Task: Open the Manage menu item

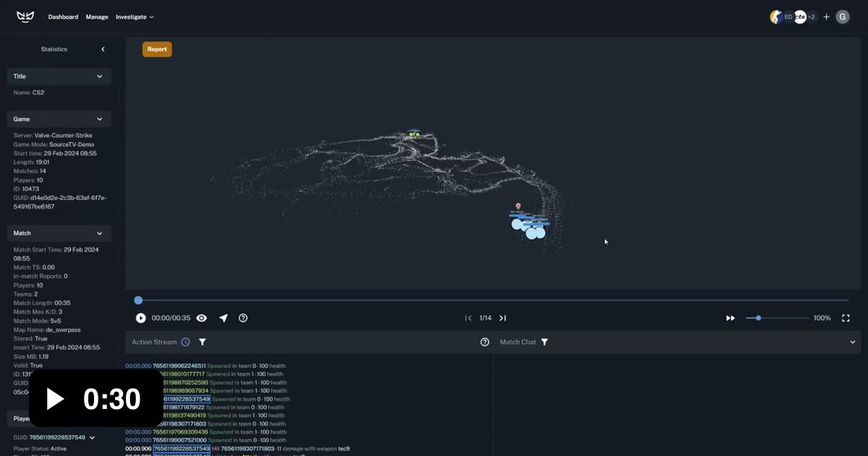Action: 97,17
